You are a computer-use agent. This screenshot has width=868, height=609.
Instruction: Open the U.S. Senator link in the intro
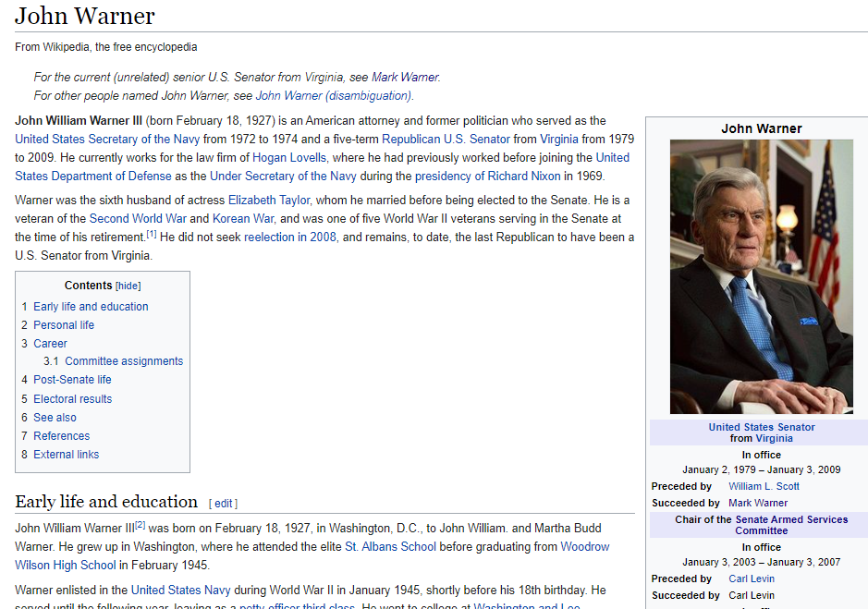tap(477, 139)
